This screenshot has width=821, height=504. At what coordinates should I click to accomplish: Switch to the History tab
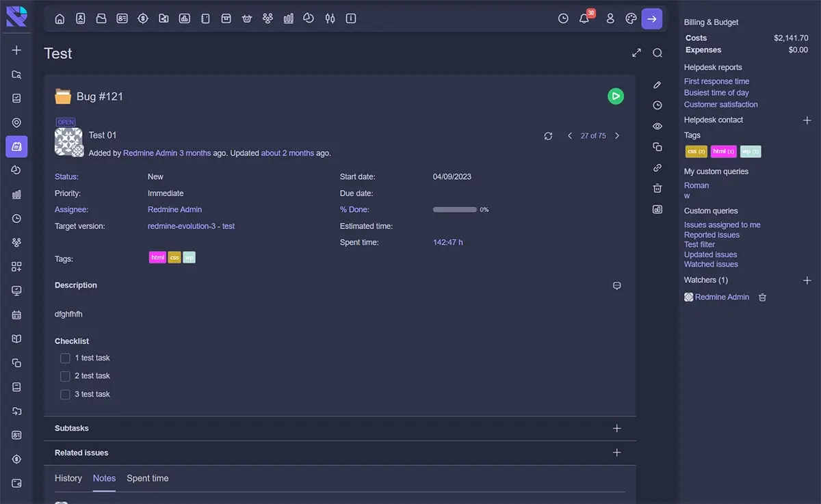[68, 478]
